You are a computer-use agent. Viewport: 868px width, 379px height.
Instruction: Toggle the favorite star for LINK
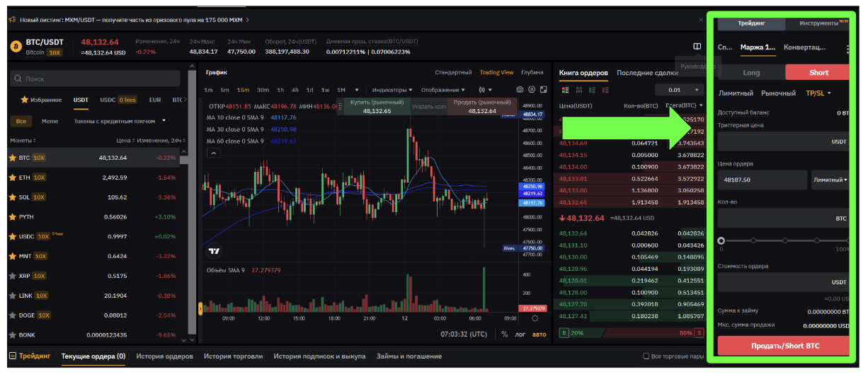(12, 296)
